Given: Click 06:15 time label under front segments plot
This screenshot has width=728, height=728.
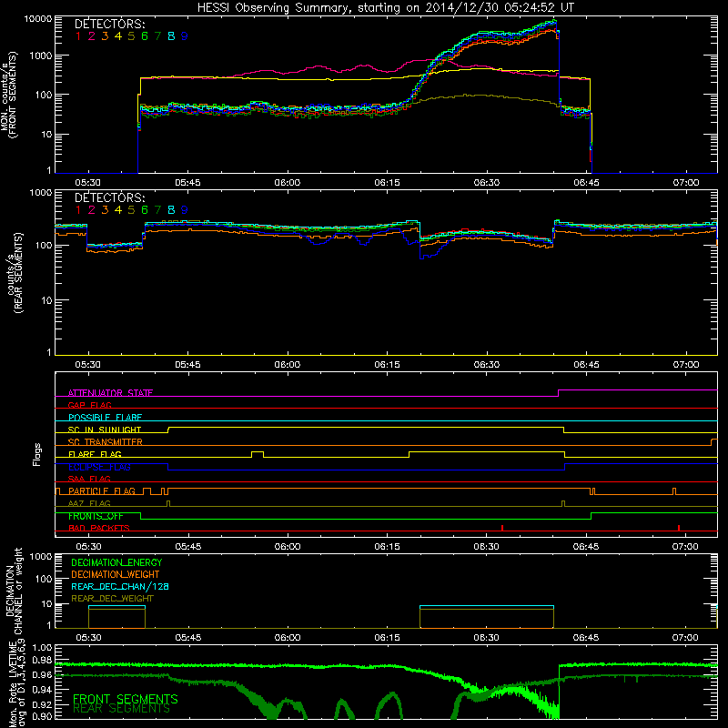Looking at the screenshot, I should [387, 183].
